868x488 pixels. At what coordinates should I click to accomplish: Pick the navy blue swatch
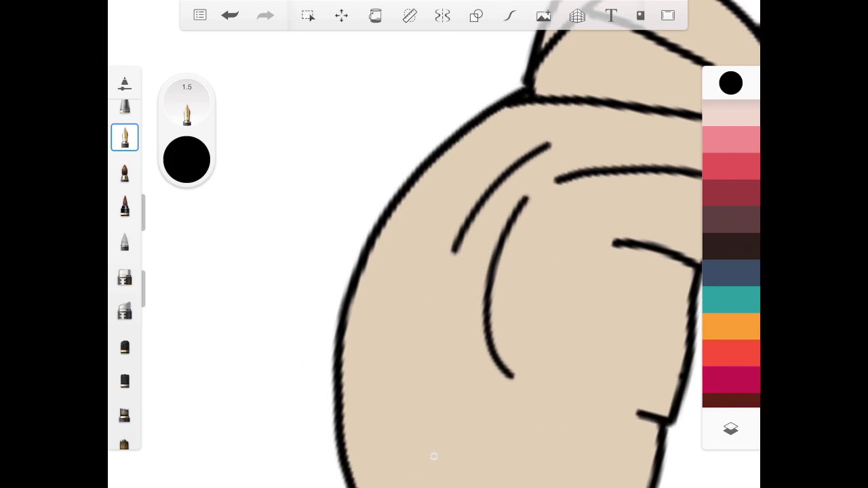[731, 273]
